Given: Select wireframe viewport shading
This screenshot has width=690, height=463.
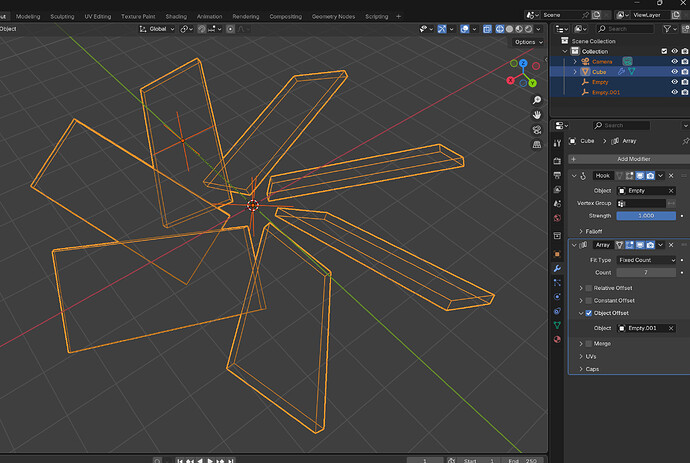Looking at the screenshot, I should (500, 29).
